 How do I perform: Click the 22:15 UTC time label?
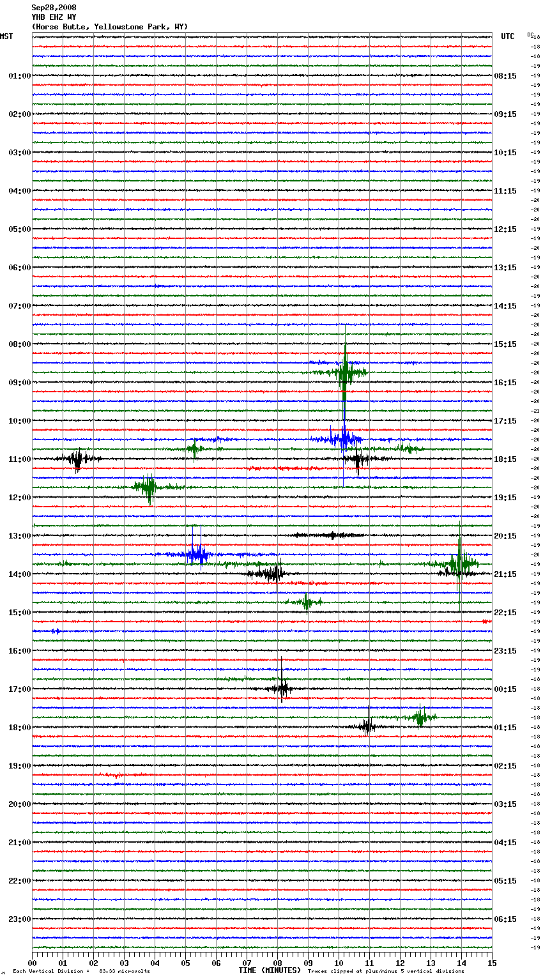click(x=505, y=613)
